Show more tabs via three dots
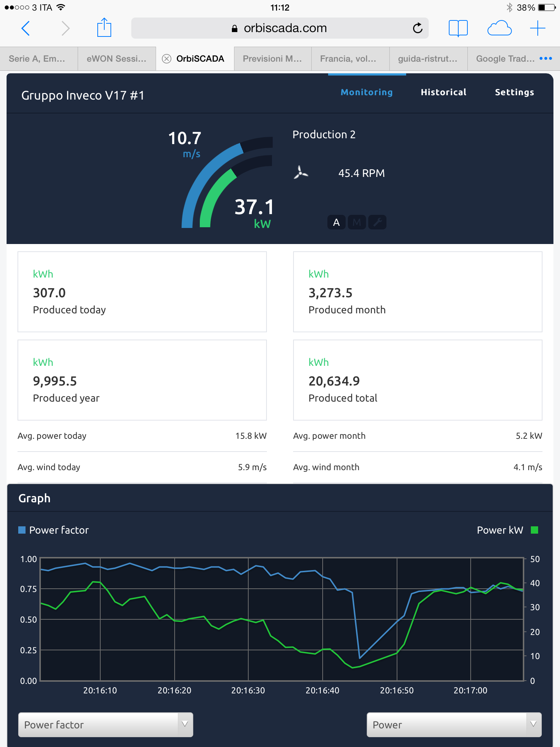This screenshot has width=560, height=747. (545, 58)
